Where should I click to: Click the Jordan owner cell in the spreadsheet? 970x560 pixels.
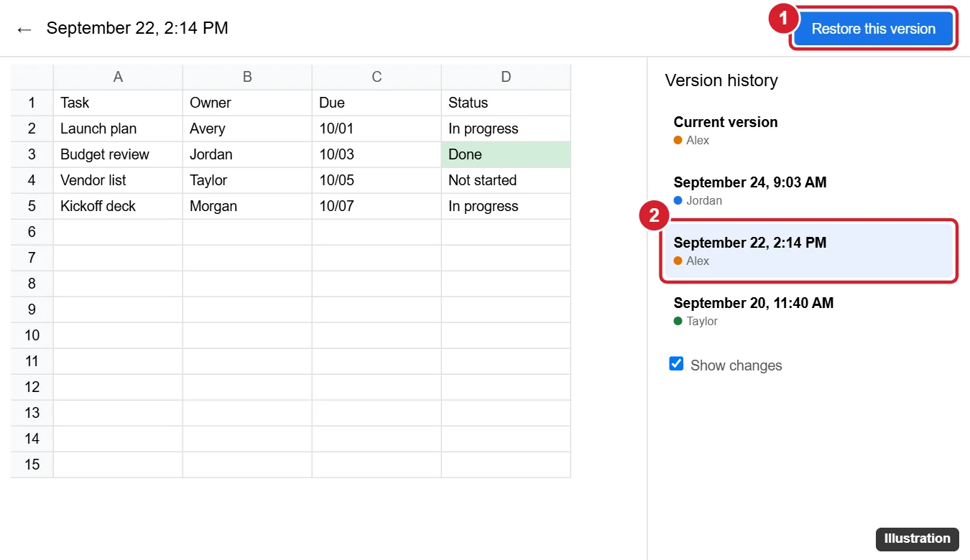pyautogui.click(x=247, y=154)
